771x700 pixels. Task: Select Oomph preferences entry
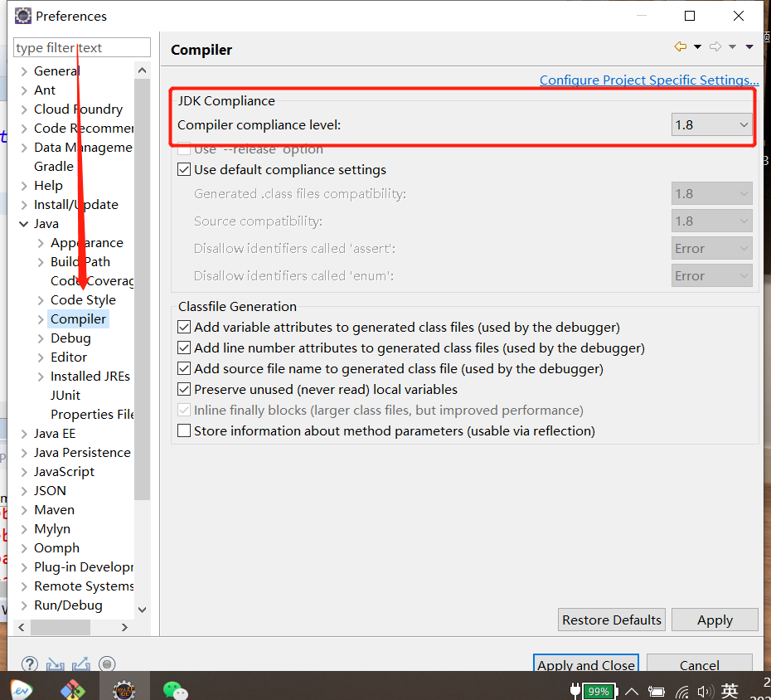(x=56, y=548)
